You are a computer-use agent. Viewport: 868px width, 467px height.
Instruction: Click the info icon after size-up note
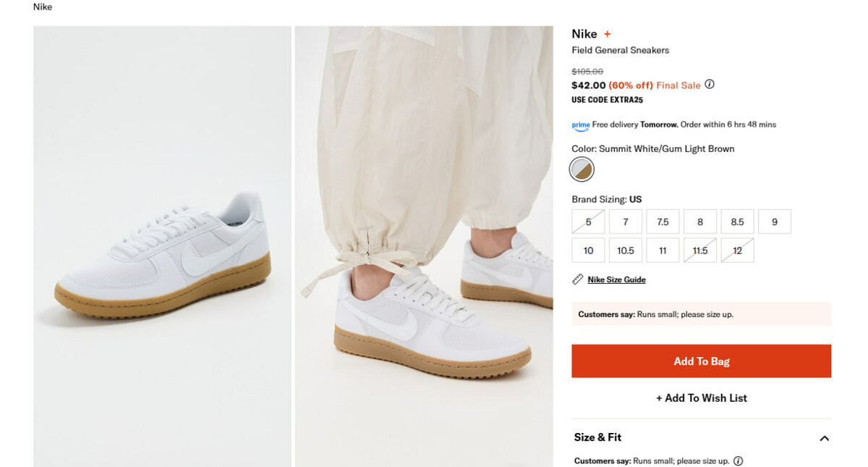[738, 460]
